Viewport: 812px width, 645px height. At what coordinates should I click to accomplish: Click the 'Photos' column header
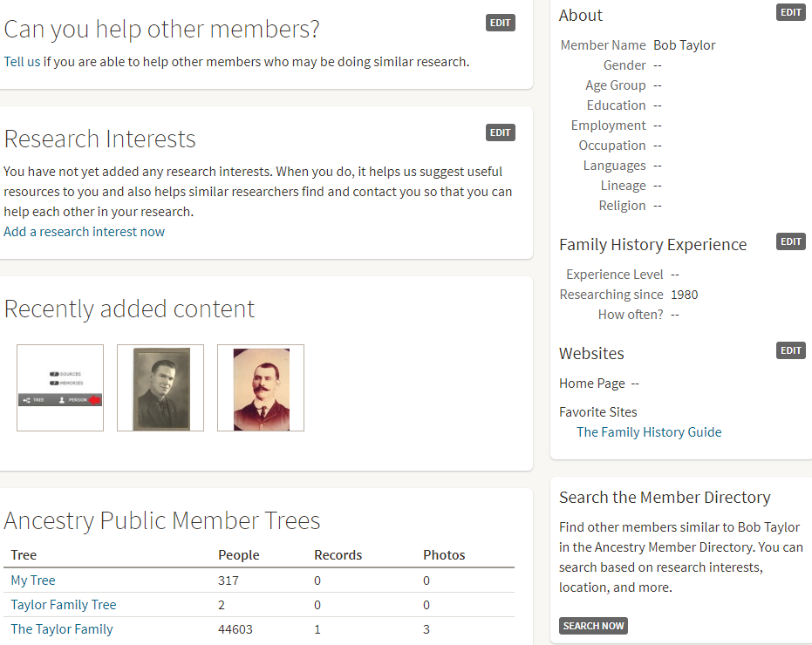coord(444,555)
